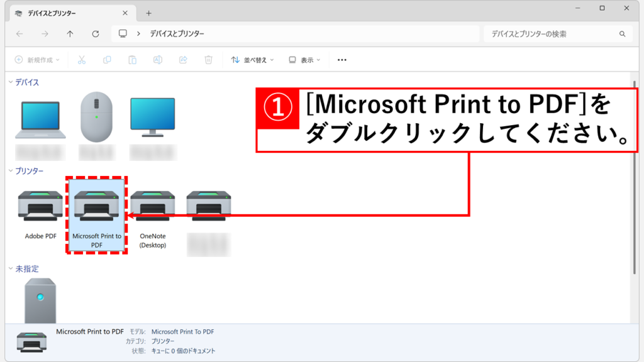Image resolution: width=644 pixels, height=362 pixels.
Task: Maximize the window
Action: (x=602, y=8)
